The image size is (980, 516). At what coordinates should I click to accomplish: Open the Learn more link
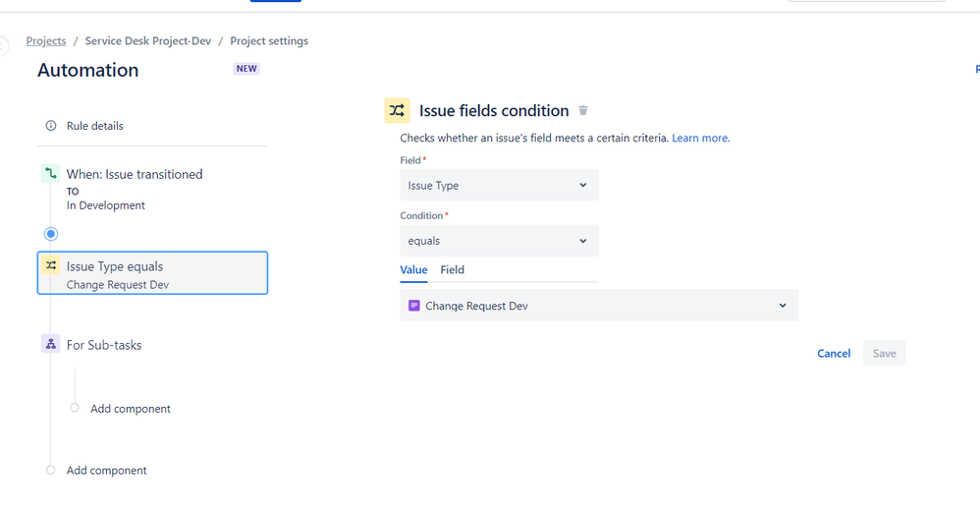(x=700, y=139)
